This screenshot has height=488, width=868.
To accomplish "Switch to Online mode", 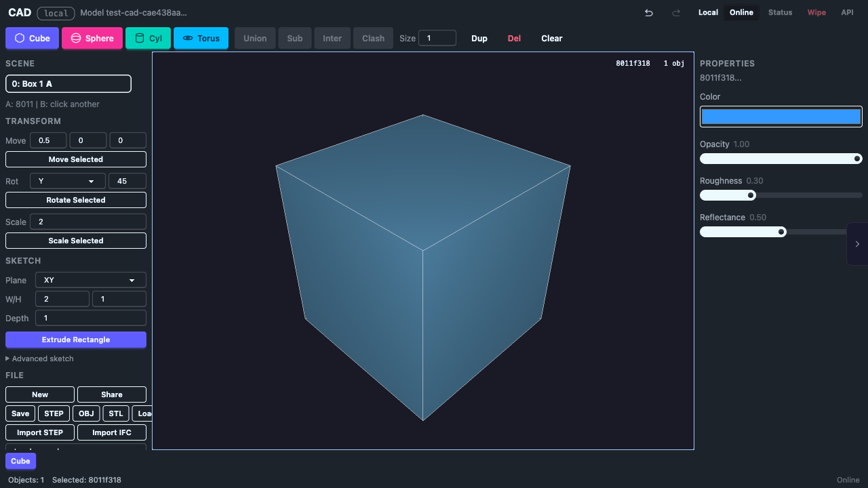I will click(x=741, y=12).
